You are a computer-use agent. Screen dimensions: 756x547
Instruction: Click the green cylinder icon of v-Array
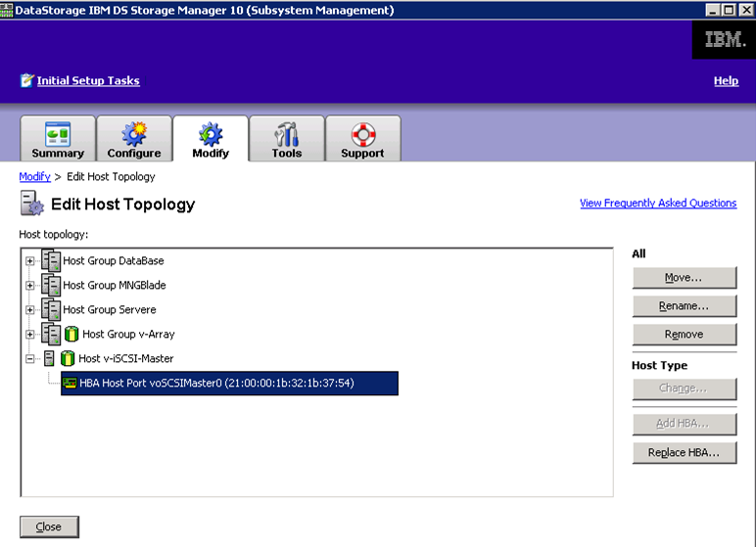pyautogui.click(x=71, y=335)
